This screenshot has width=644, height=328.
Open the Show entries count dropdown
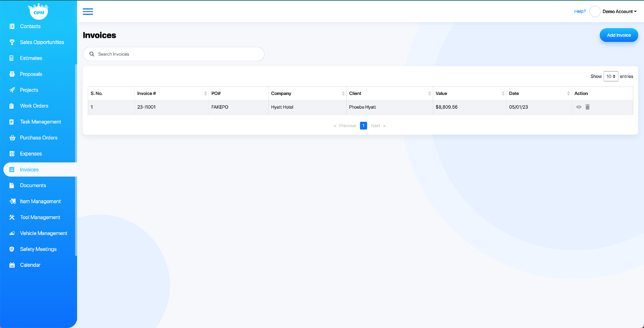pyautogui.click(x=611, y=76)
